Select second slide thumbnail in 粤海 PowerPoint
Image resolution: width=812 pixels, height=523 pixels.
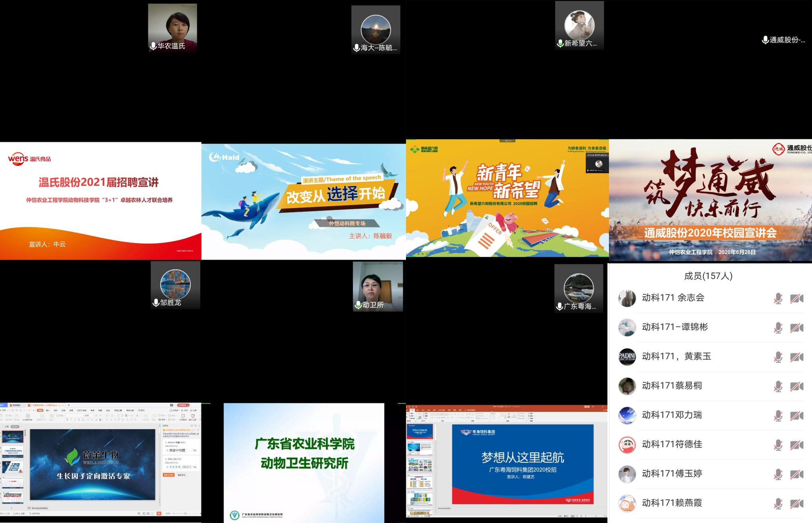(420, 448)
